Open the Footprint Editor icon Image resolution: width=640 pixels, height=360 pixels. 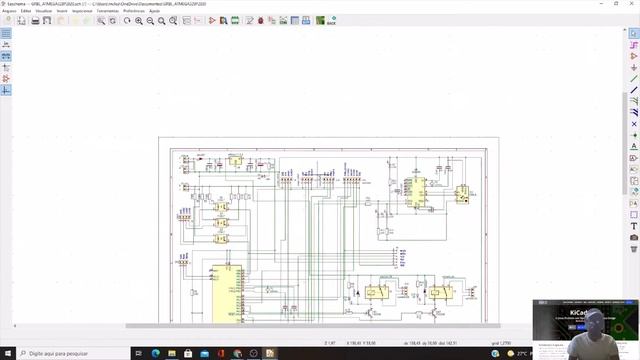click(x=235, y=20)
